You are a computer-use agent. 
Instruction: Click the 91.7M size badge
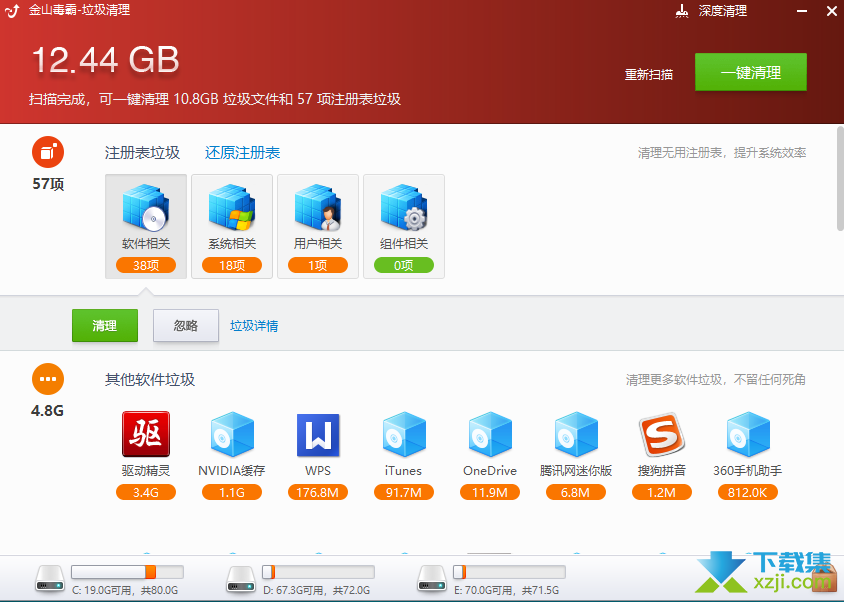(x=404, y=492)
